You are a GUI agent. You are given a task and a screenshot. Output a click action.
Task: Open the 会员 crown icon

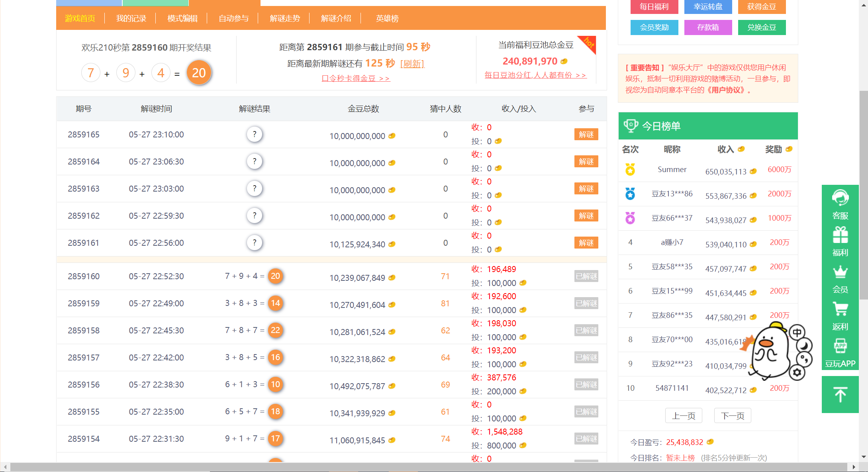click(840, 278)
